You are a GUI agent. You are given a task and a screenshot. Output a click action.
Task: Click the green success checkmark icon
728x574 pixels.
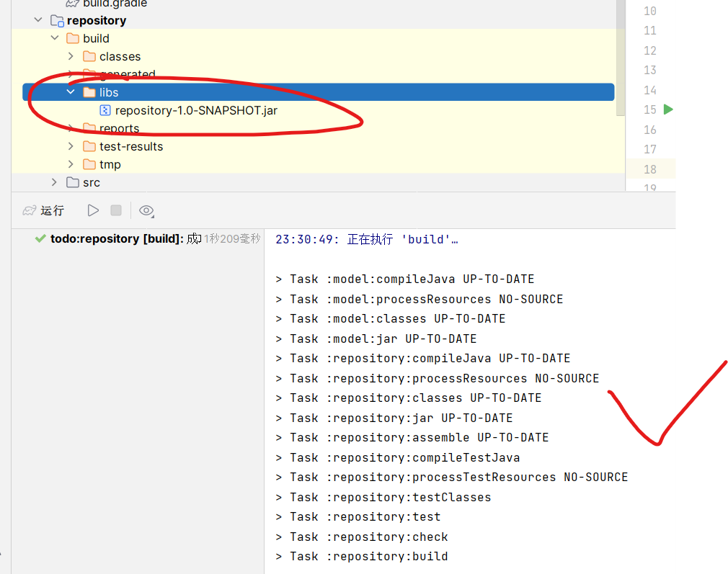40,238
